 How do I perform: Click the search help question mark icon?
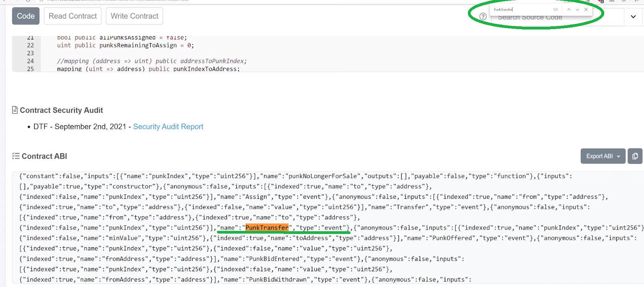(483, 17)
